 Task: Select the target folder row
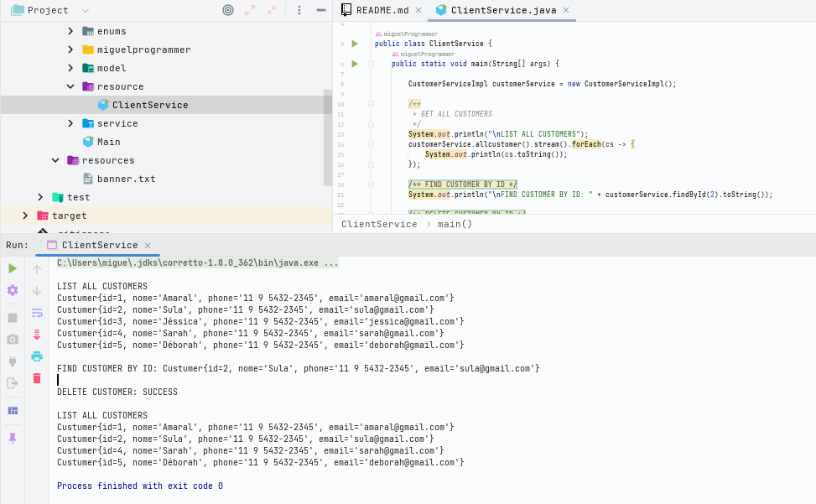[x=165, y=216]
